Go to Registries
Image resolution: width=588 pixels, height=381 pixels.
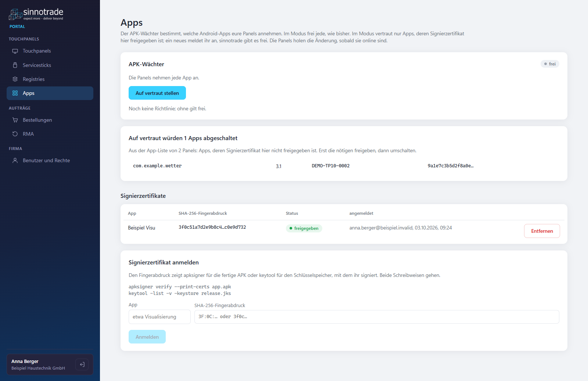click(x=50, y=79)
